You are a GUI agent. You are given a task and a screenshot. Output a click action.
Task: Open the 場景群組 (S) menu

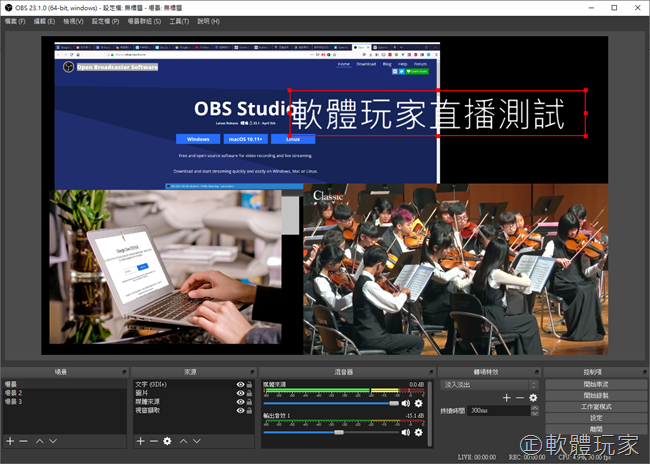tap(145, 20)
